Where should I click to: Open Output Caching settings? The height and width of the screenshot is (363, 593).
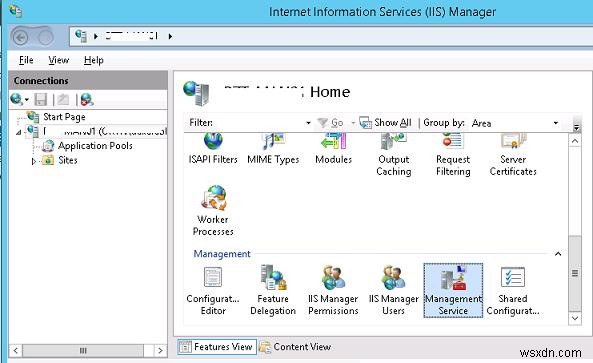click(x=393, y=155)
